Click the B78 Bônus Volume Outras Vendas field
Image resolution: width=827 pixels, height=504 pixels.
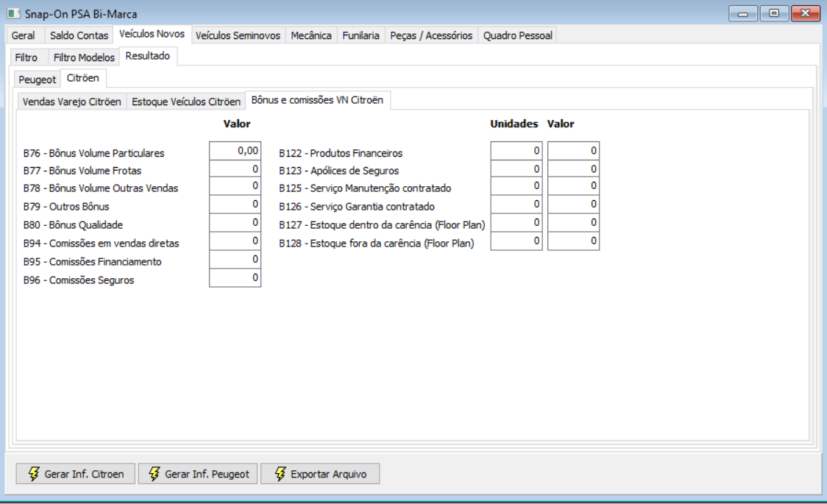[235, 185]
